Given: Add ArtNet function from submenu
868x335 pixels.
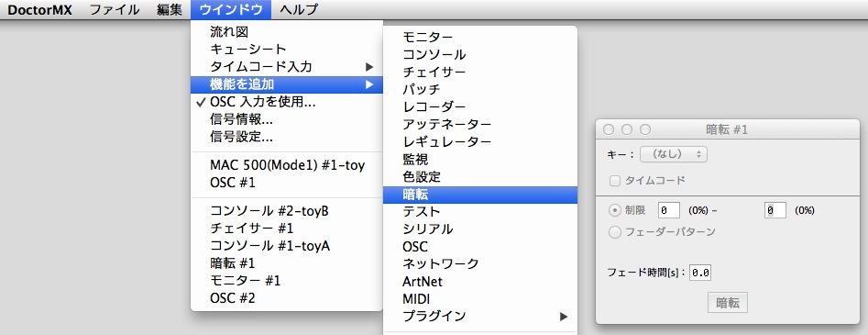Looking at the screenshot, I should [x=480, y=281].
